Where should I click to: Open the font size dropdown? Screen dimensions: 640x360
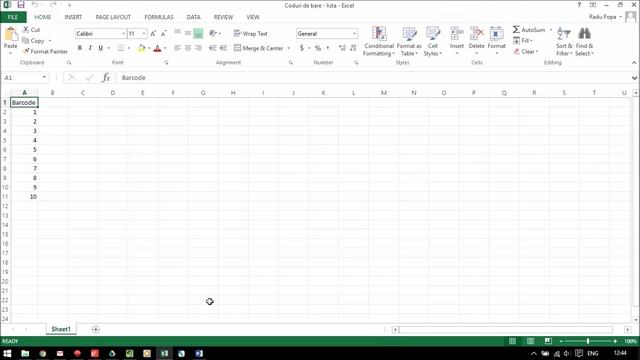point(144,33)
